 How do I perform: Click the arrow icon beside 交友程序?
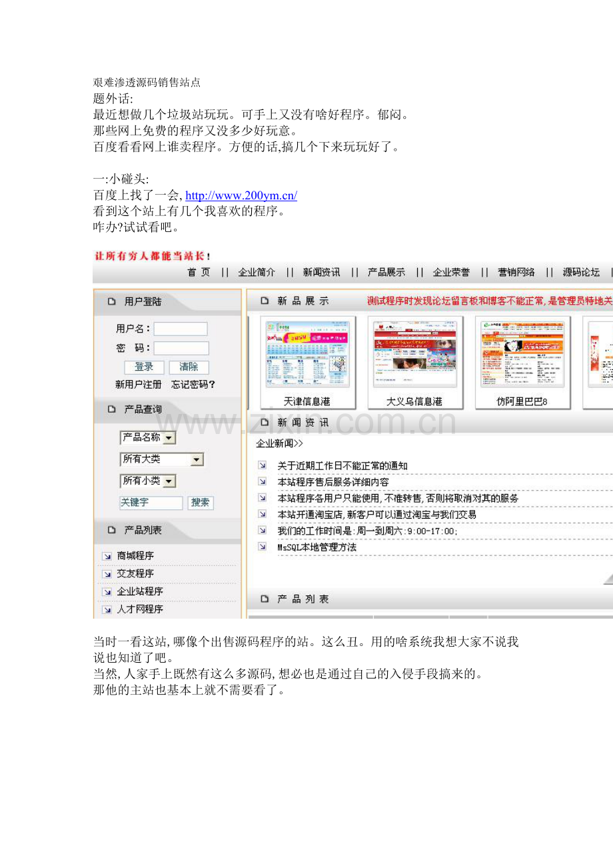click(x=107, y=574)
